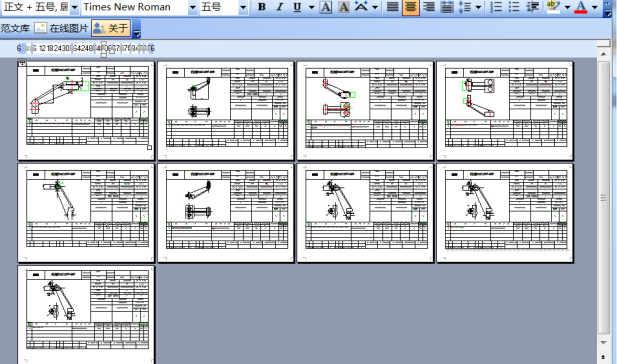Apply character border to text
The image size is (617, 364).
tap(325, 7)
